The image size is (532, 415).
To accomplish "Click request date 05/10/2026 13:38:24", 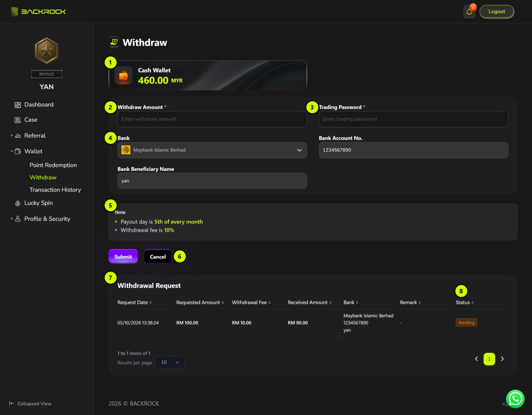I will coord(138,323).
